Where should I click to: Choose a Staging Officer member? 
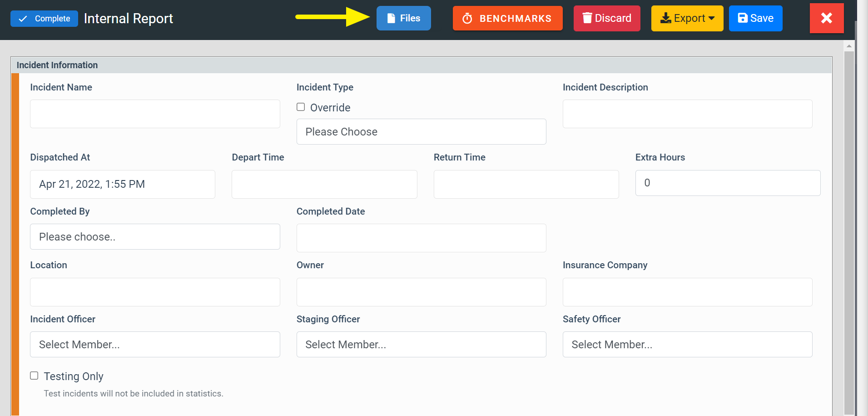pos(421,345)
